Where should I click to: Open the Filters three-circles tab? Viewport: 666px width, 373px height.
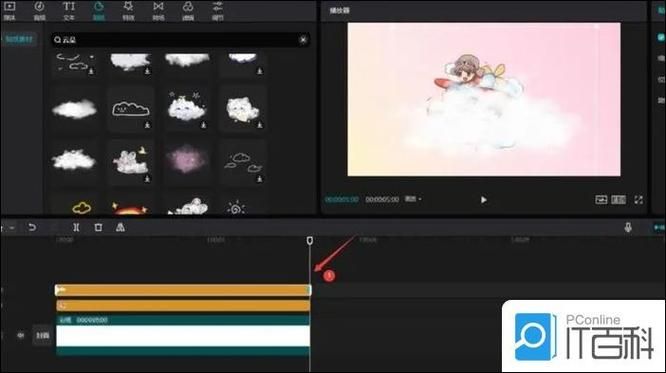click(x=188, y=10)
